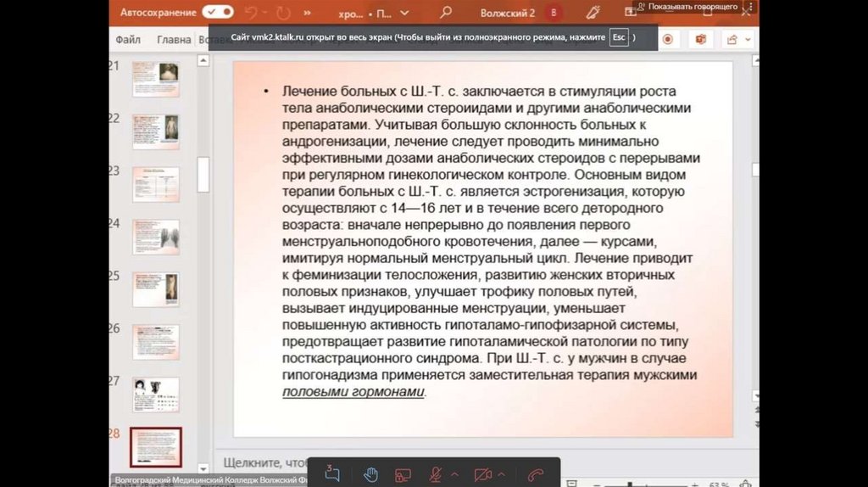This screenshot has height=487, width=868.
Task: Unmute the microphone in call toolbar
Action: (437, 474)
